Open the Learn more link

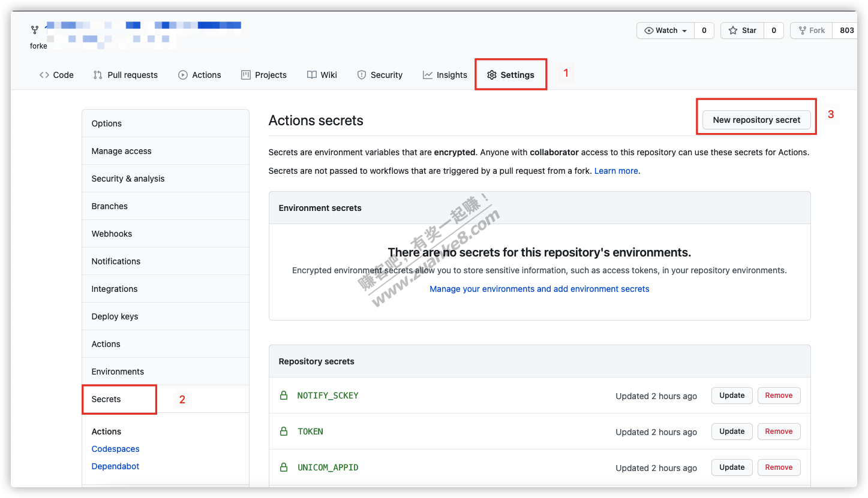pos(616,170)
